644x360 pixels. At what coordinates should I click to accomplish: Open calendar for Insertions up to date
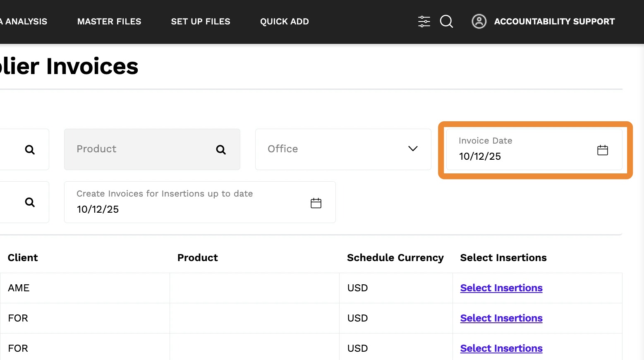pos(316,203)
